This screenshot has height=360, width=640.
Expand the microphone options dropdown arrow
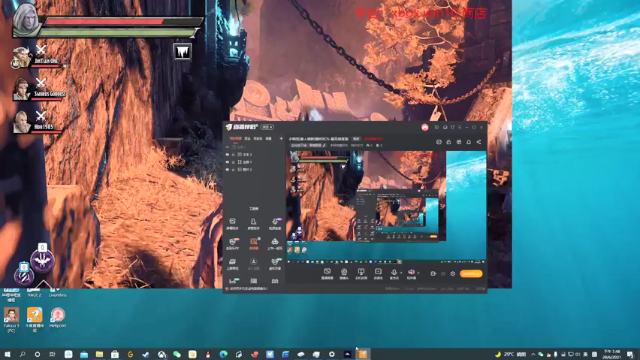coord(401,273)
